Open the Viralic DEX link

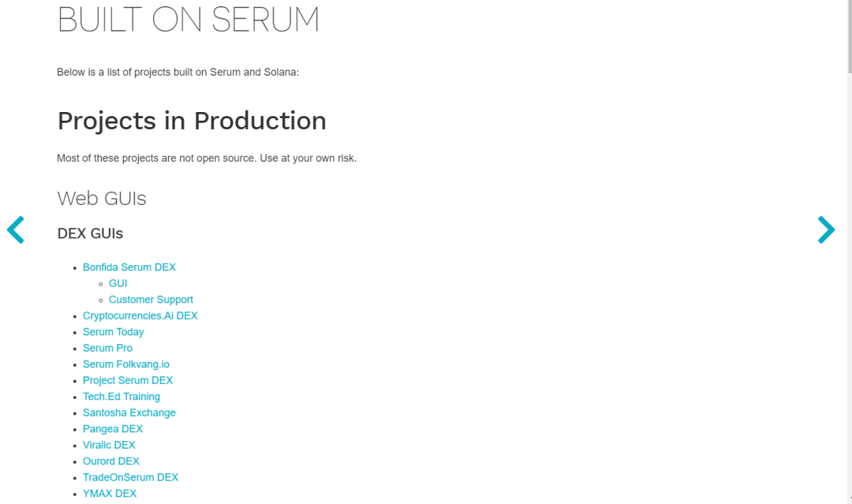[x=109, y=445]
